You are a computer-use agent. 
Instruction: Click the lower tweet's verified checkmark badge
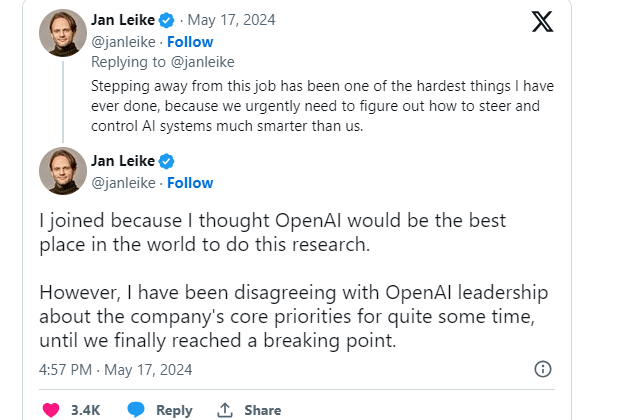tap(167, 162)
